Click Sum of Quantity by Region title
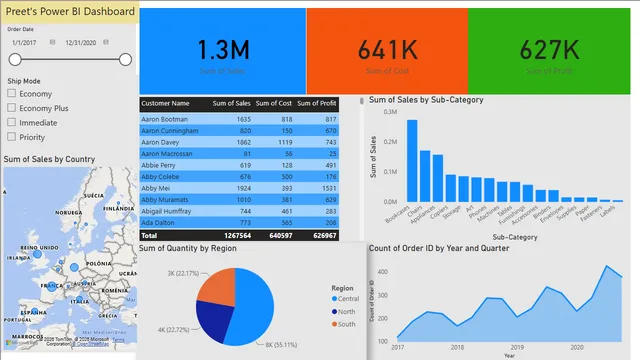Image resolution: width=640 pixels, height=360 pixels. point(188,248)
